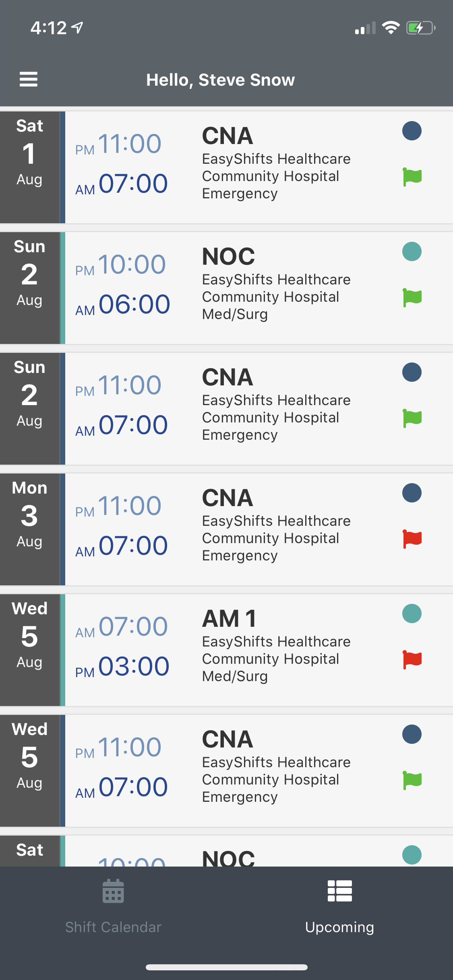Tap the Upcoming list icon
Image resolution: width=453 pixels, height=980 pixels.
339,891
